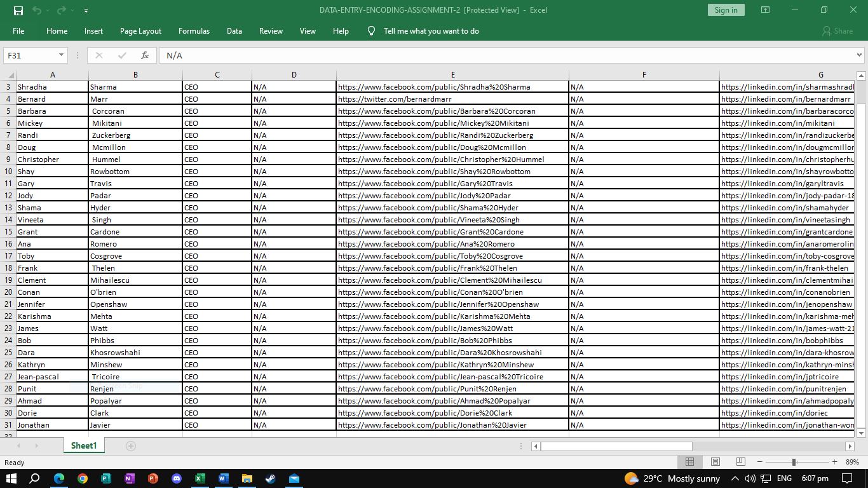
Task: Open File Explorer from the taskbar
Action: pyautogui.click(x=247, y=478)
